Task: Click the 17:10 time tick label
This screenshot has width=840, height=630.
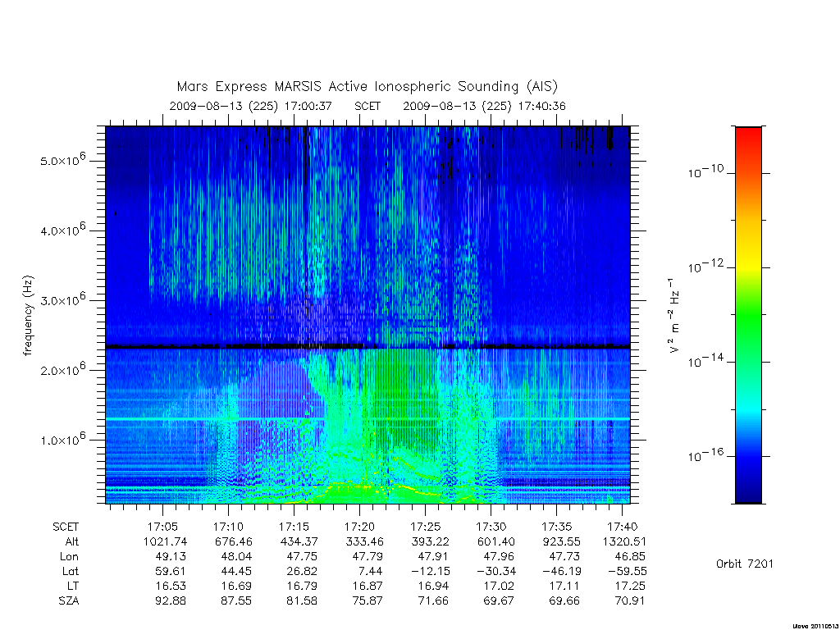Action: 228,527
